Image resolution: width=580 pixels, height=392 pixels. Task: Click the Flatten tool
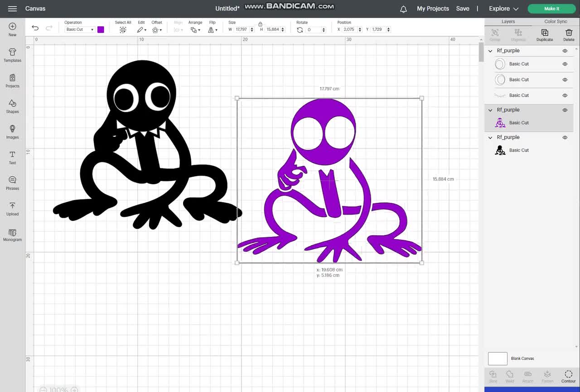(547, 377)
